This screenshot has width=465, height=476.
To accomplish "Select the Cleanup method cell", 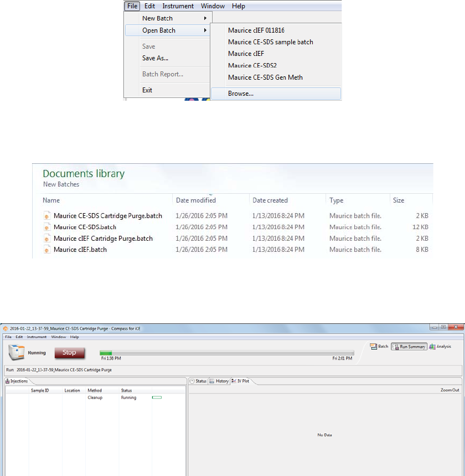I will pos(95,397).
